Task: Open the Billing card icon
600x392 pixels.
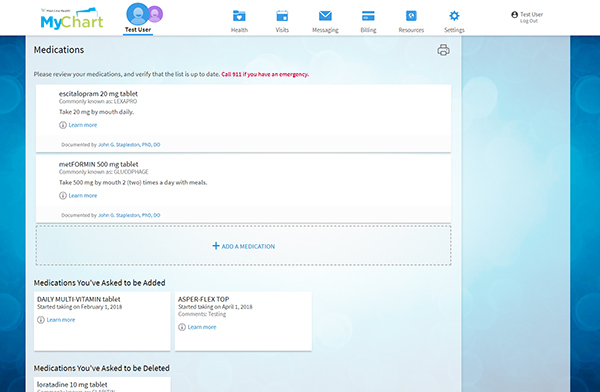Action: tap(368, 16)
